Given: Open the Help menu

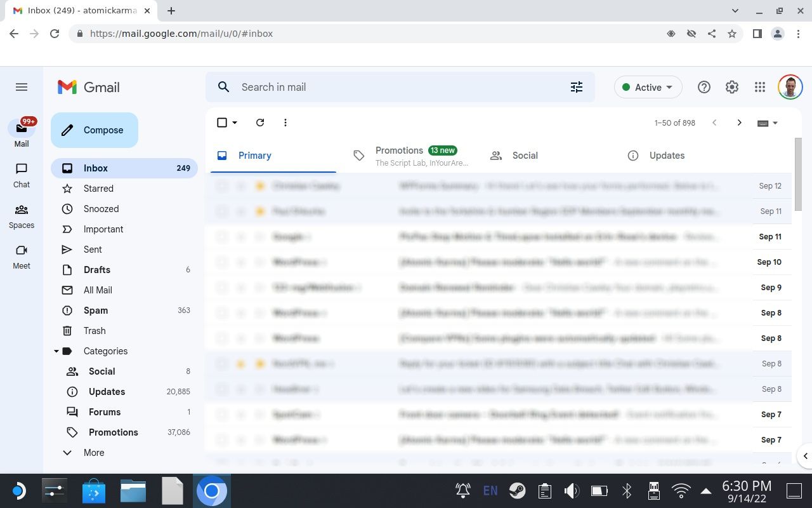Looking at the screenshot, I should click(x=704, y=87).
